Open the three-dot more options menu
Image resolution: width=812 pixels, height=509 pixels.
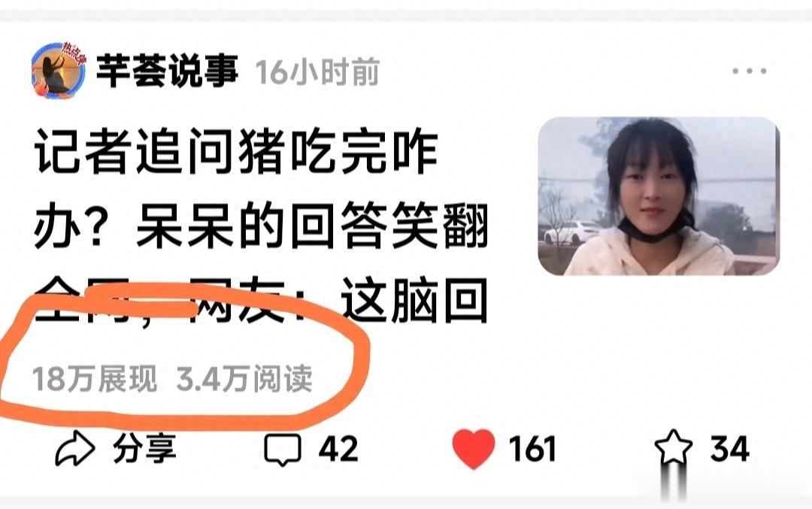[750, 71]
